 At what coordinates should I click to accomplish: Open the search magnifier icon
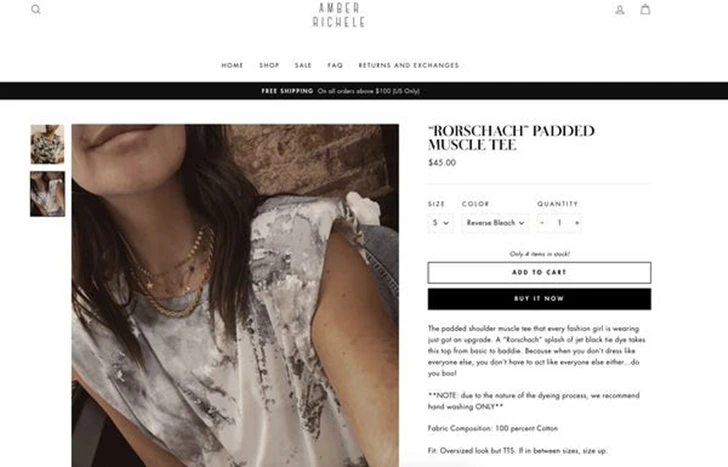coord(36,9)
